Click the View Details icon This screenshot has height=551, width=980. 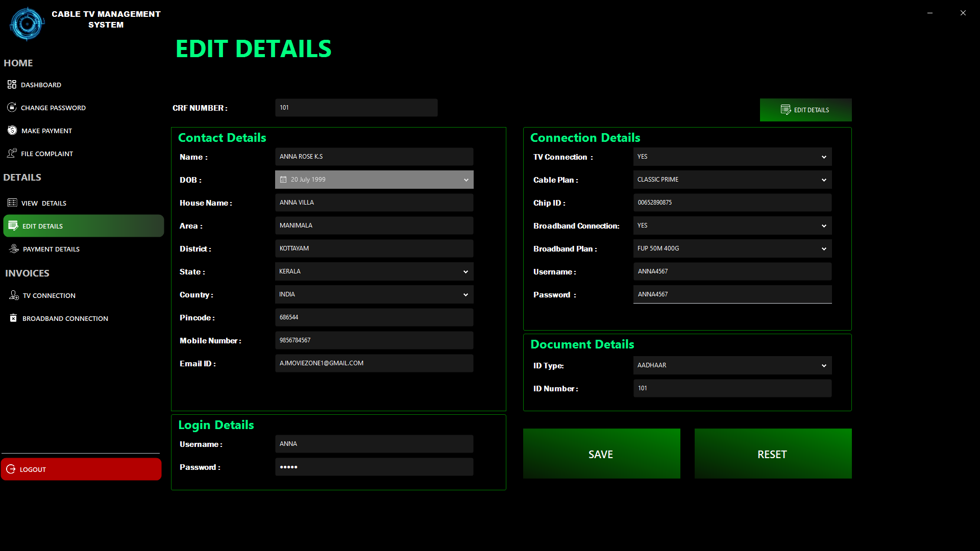(11, 203)
